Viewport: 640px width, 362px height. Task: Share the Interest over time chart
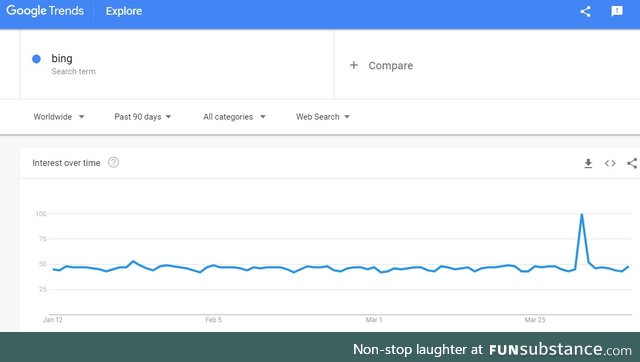pos(632,163)
